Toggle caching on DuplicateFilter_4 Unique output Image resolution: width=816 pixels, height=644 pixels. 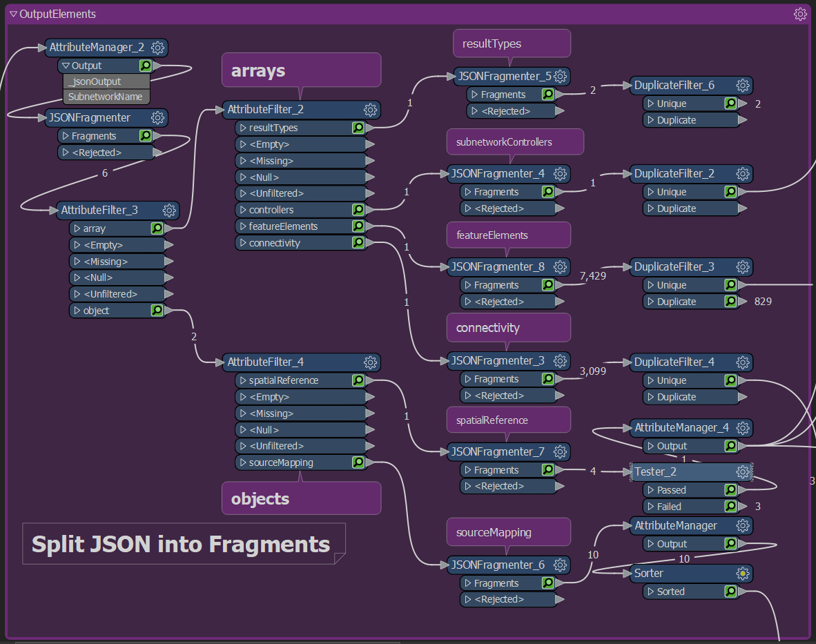[730, 380]
